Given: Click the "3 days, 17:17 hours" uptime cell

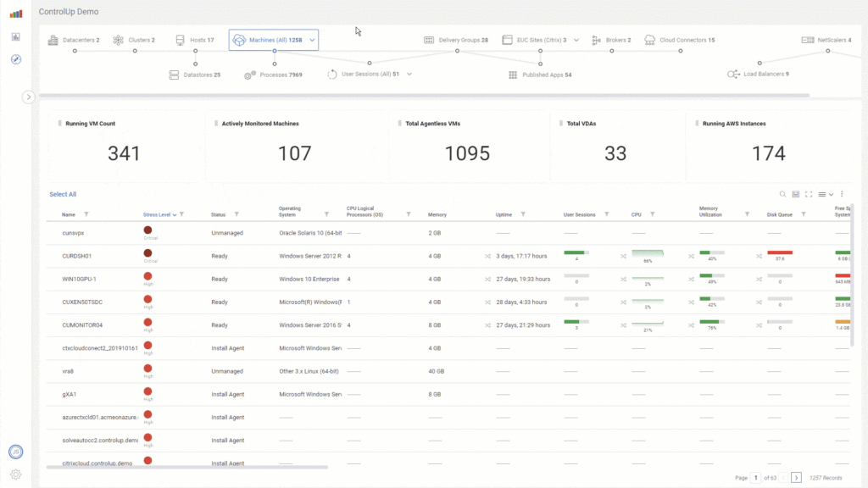Looking at the screenshot, I should [x=521, y=256].
